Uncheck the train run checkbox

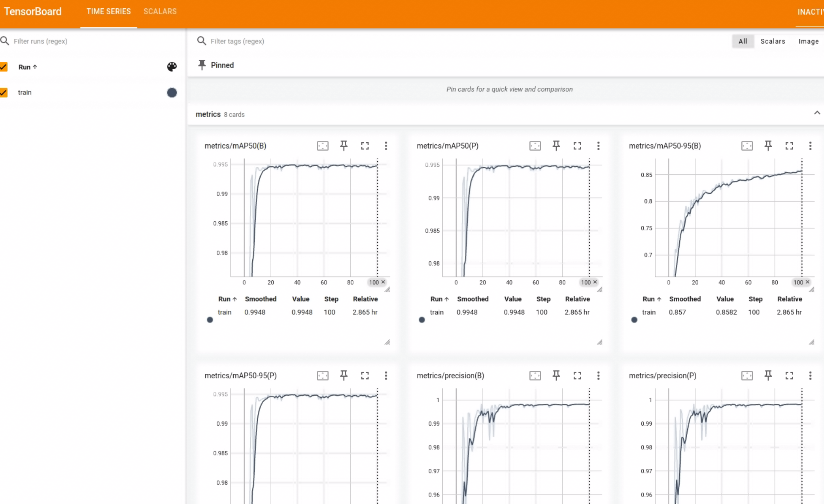[x=4, y=92]
